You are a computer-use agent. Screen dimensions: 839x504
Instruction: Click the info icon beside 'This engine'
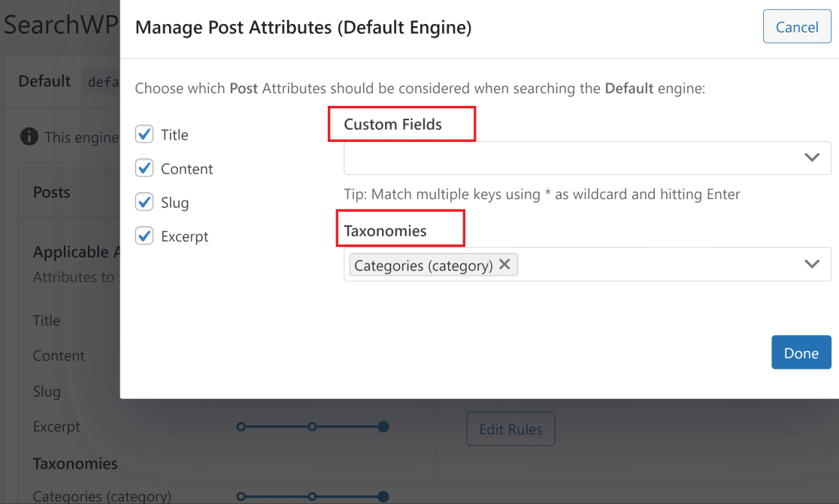tap(29, 137)
